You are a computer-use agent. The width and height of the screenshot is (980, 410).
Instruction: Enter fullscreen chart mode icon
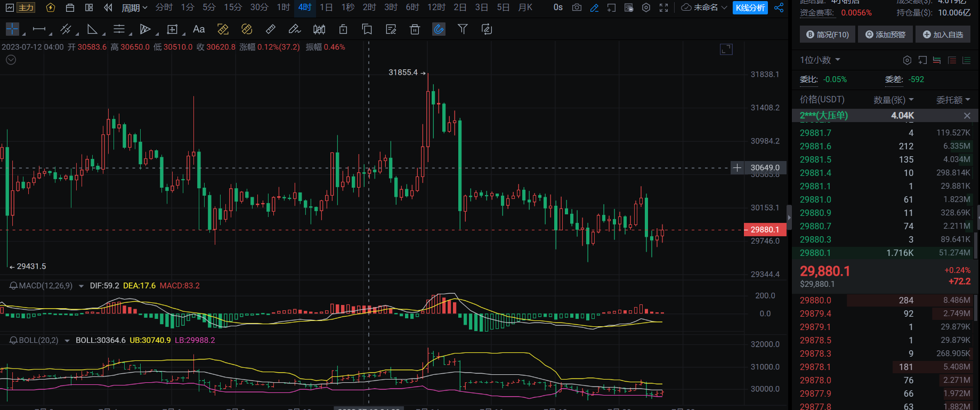click(663, 7)
